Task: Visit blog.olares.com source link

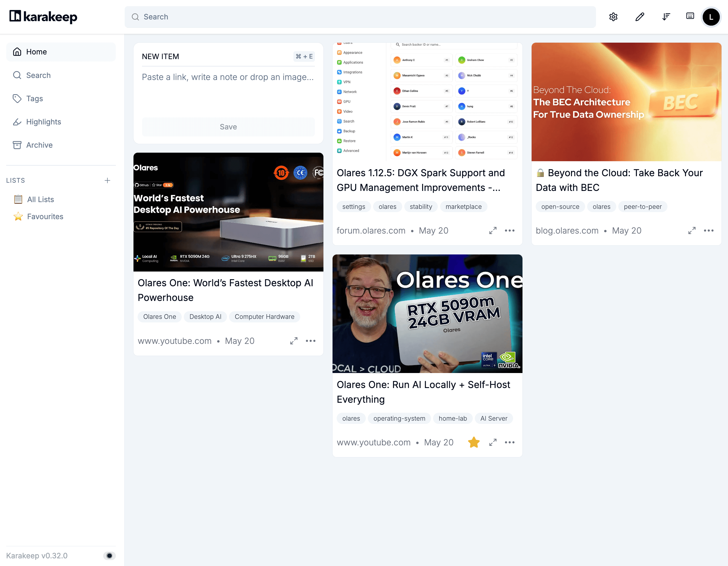Action: click(567, 230)
